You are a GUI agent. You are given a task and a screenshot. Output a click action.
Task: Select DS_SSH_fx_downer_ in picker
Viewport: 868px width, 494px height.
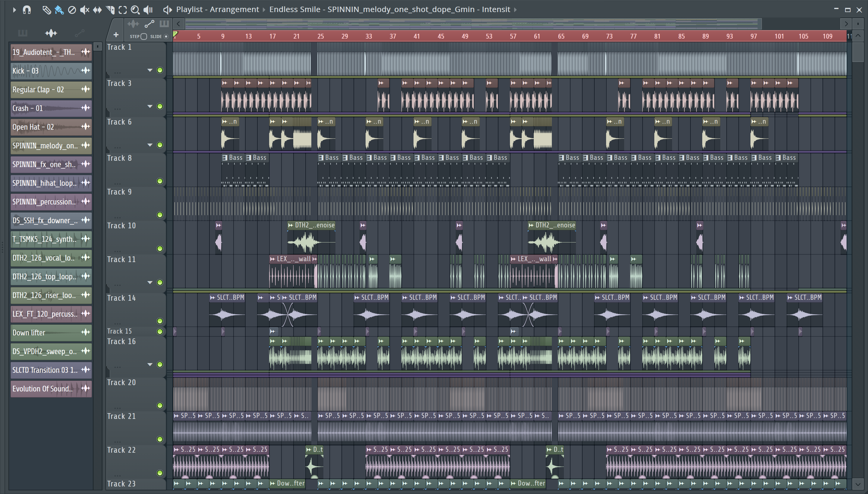[x=51, y=220]
